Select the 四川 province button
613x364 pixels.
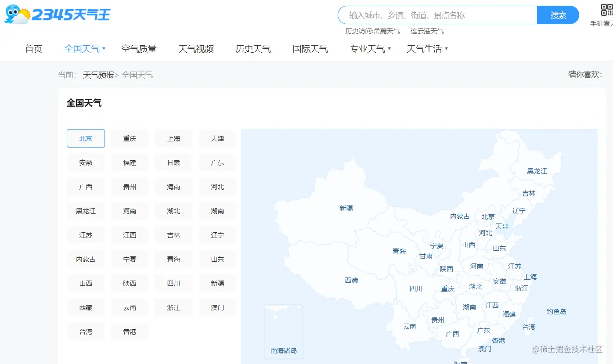173,283
